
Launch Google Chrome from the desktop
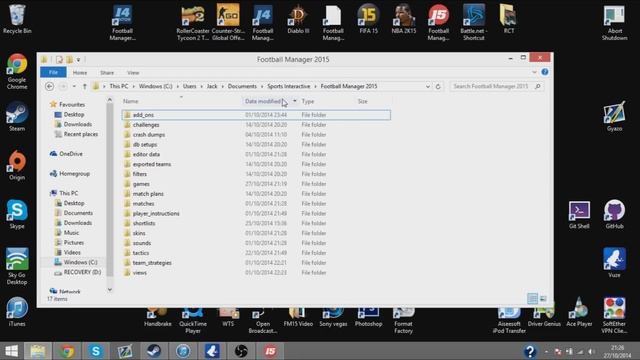pos(17,71)
